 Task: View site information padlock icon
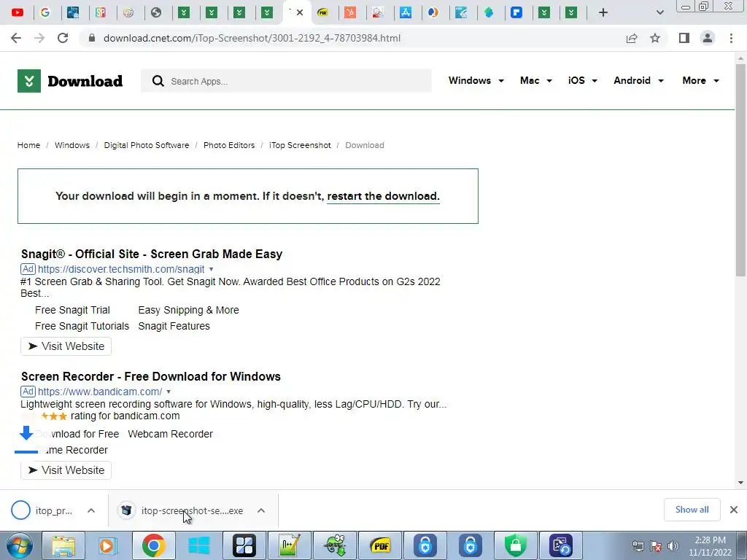(92, 38)
